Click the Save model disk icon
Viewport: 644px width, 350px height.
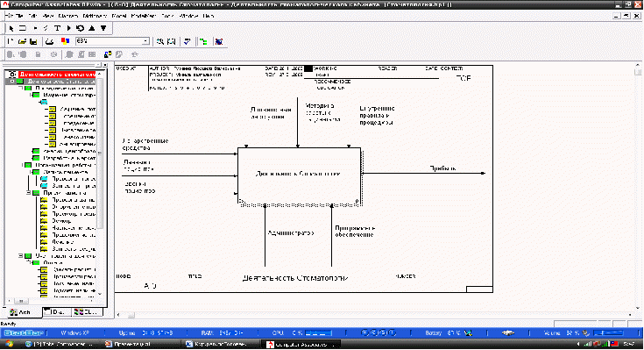point(33,41)
